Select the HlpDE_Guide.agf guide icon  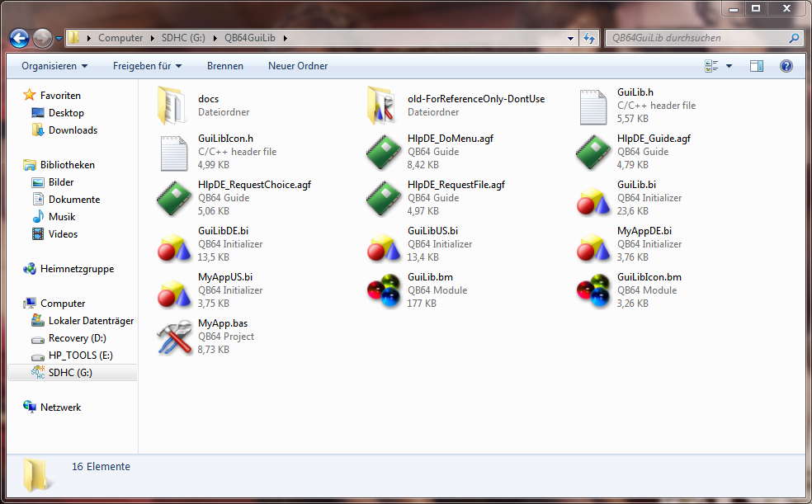[x=593, y=152]
